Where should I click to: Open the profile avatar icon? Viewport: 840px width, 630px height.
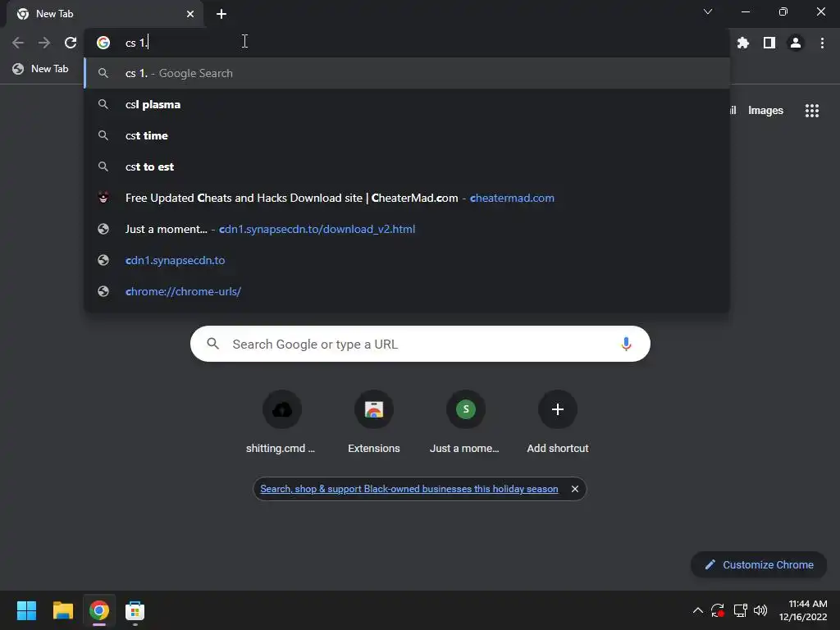[796, 43]
